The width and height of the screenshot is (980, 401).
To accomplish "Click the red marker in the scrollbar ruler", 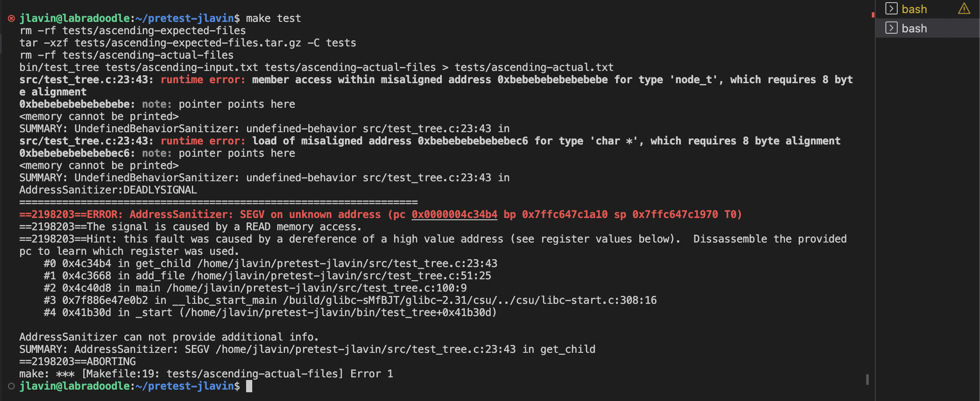I will tap(873, 15).
